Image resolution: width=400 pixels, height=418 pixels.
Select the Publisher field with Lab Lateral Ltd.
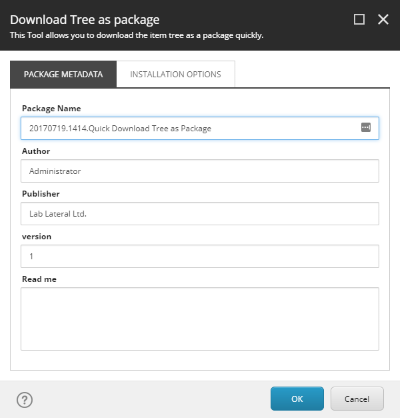click(x=200, y=214)
